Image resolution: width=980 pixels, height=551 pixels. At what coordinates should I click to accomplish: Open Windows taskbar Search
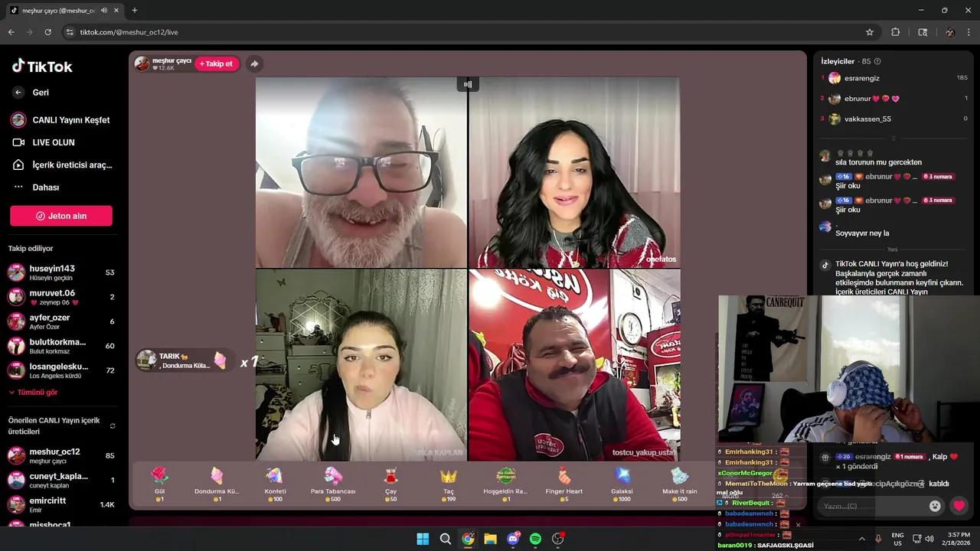point(445,539)
